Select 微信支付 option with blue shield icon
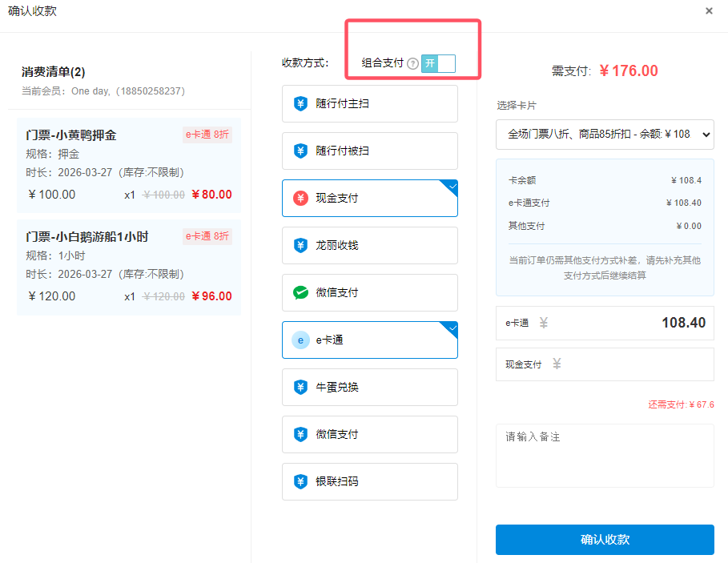This screenshot has width=728, height=563. coord(369,435)
